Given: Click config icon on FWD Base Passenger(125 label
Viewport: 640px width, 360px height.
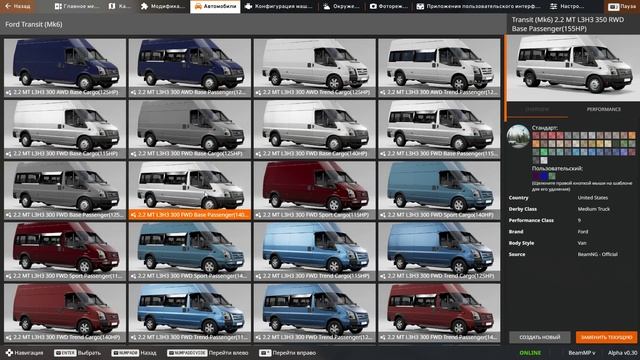Looking at the screenshot, I should 9,215.
